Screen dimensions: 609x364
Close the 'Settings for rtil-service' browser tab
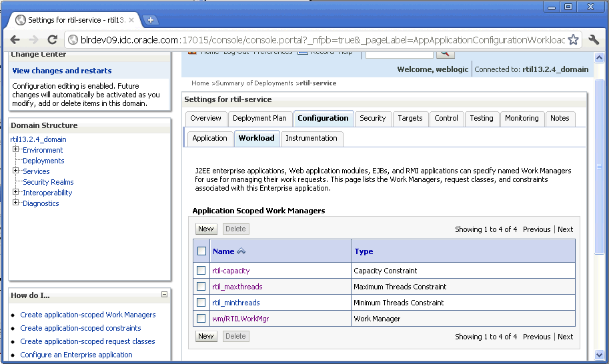(131, 20)
